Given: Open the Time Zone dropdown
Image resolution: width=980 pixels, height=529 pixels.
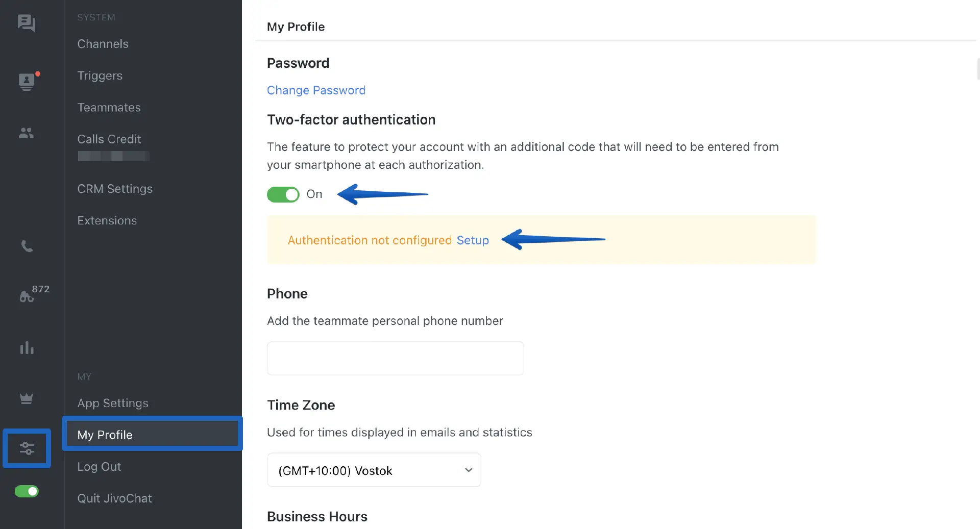Looking at the screenshot, I should click(x=374, y=470).
